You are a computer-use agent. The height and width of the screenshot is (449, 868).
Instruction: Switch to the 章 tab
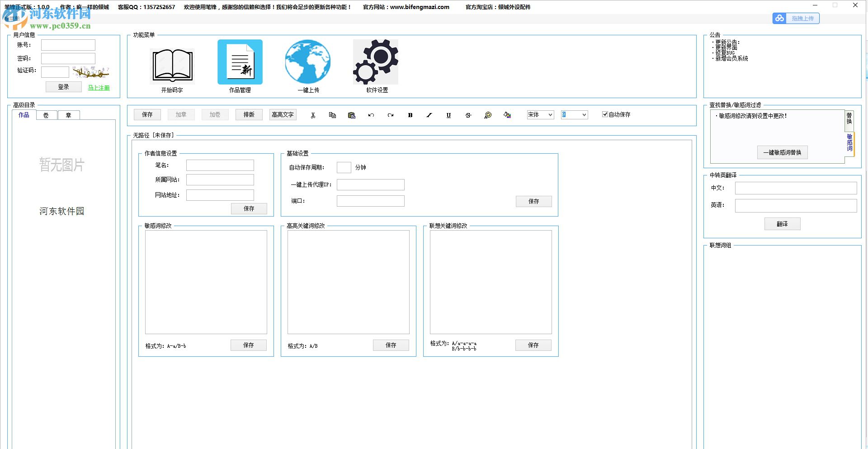click(69, 115)
